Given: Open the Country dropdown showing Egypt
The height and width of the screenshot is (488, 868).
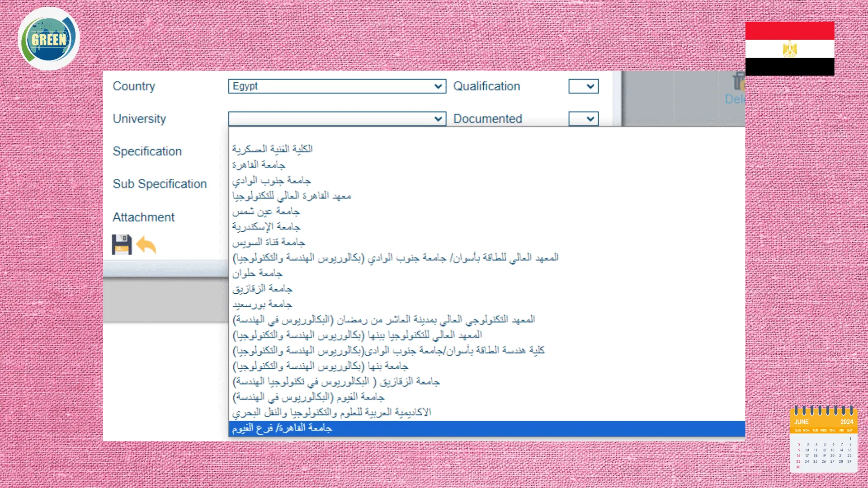Looking at the screenshot, I should click(337, 86).
